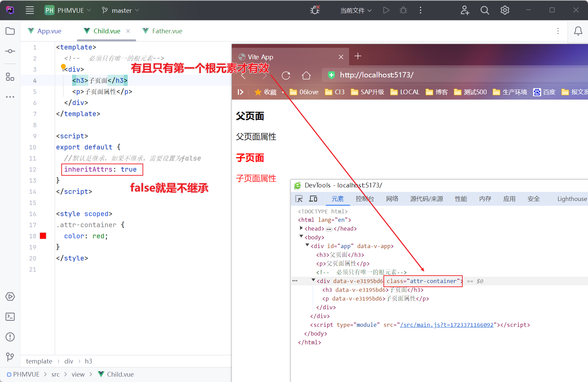
Task: Open the Services tool window icon
Action: tap(10, 297)
